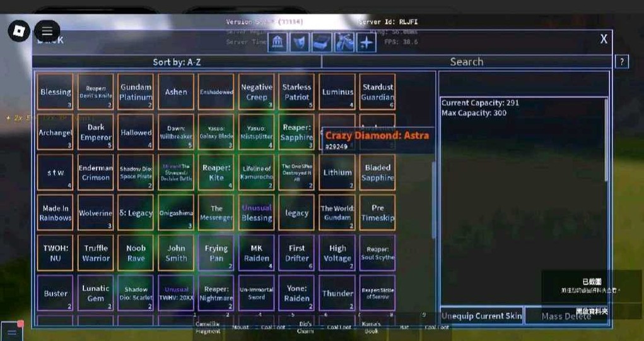Open the hamburger menu next to Roblox logo
The image size is (644, 341).
pyautogui.click(x=47, y=31)
